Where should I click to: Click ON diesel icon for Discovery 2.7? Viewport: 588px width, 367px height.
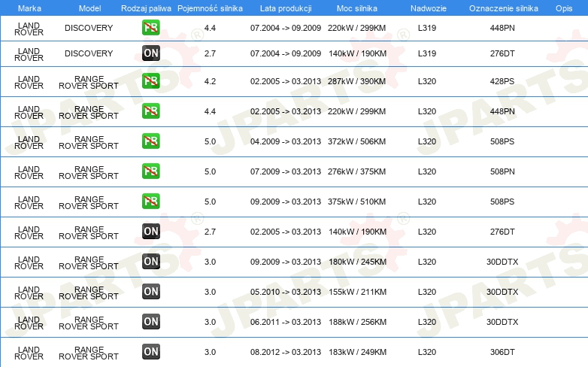pyautogui.click(x=150, y=53)
